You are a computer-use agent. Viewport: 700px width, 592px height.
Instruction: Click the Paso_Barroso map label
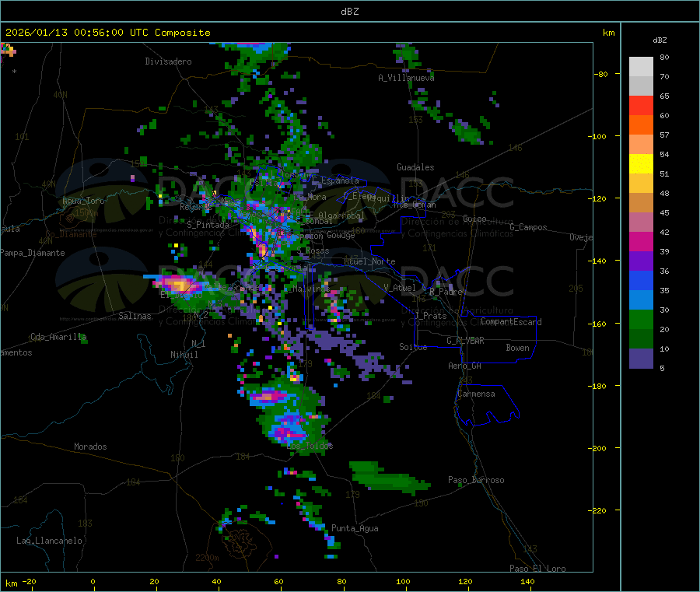476,480
